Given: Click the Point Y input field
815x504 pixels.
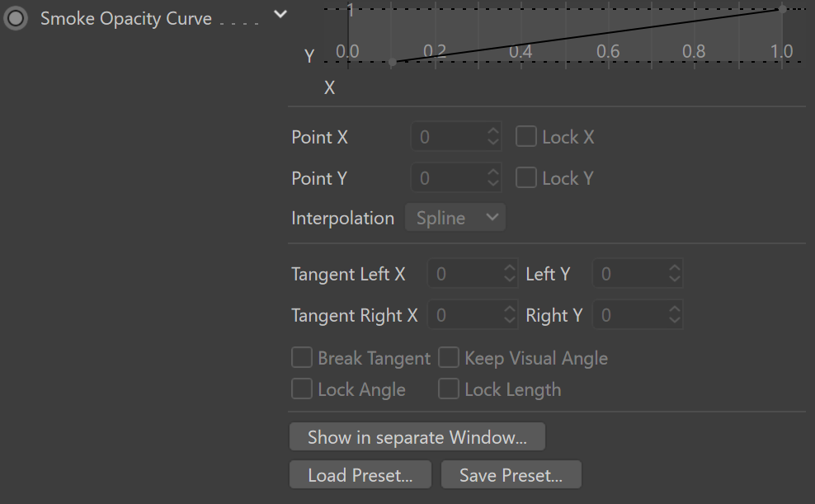Looking at the screenshot, I should (449, 177).
